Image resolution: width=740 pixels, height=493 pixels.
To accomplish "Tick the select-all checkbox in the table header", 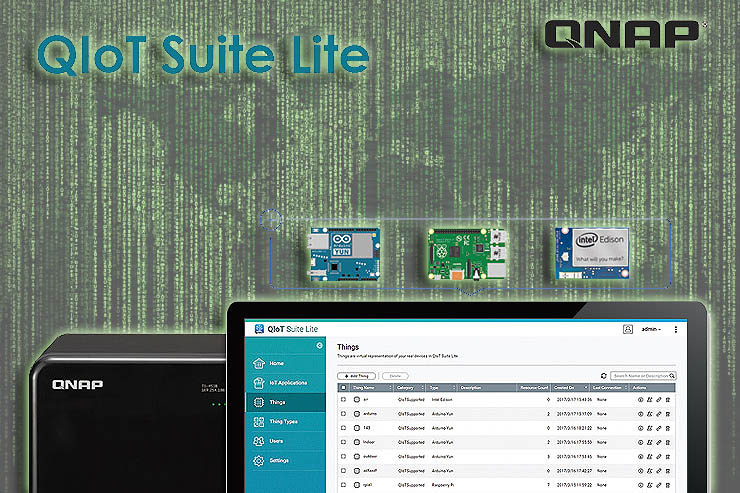I will coord(343,387).
